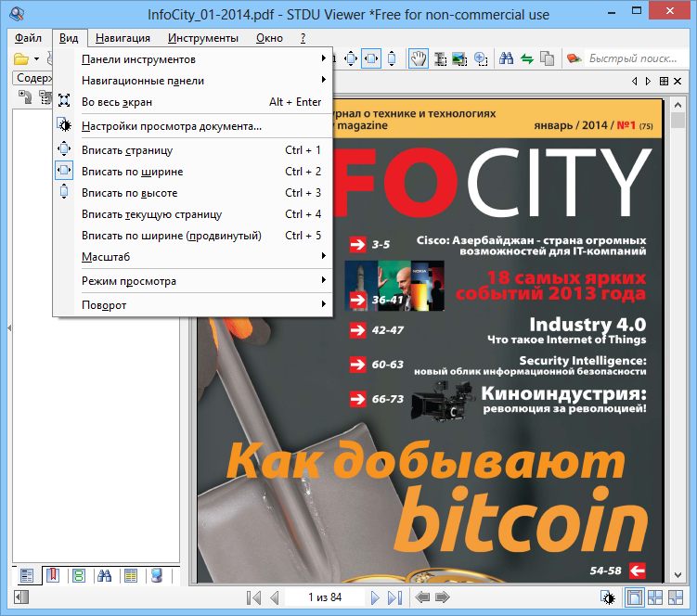
Task: Go to the last page
Action: (x=395, y=597)
